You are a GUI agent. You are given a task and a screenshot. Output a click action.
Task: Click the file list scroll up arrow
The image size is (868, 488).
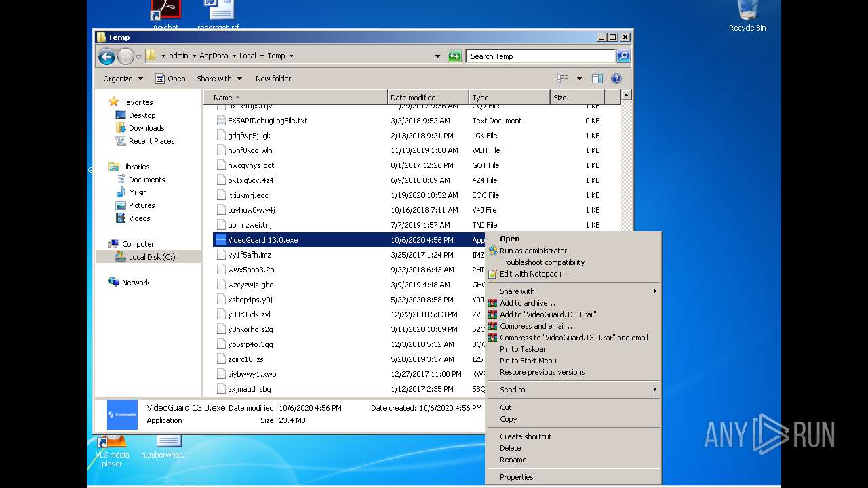tap(627, 96)
